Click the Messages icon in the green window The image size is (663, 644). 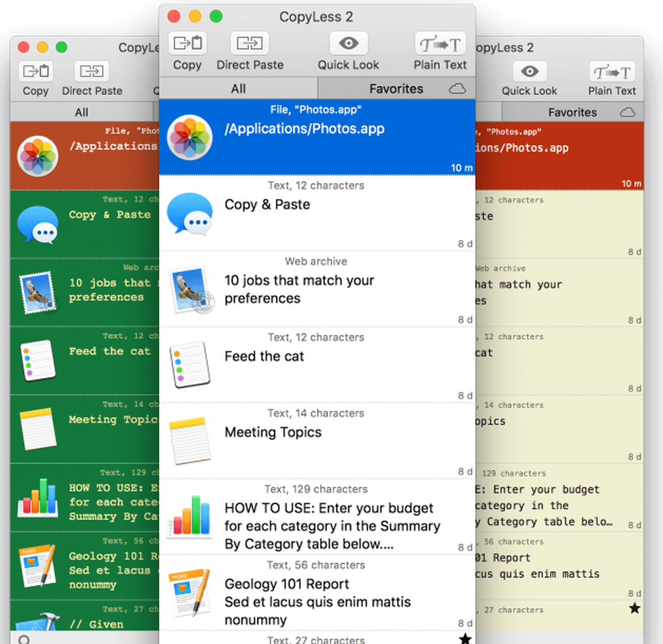[x=38, y=224]
